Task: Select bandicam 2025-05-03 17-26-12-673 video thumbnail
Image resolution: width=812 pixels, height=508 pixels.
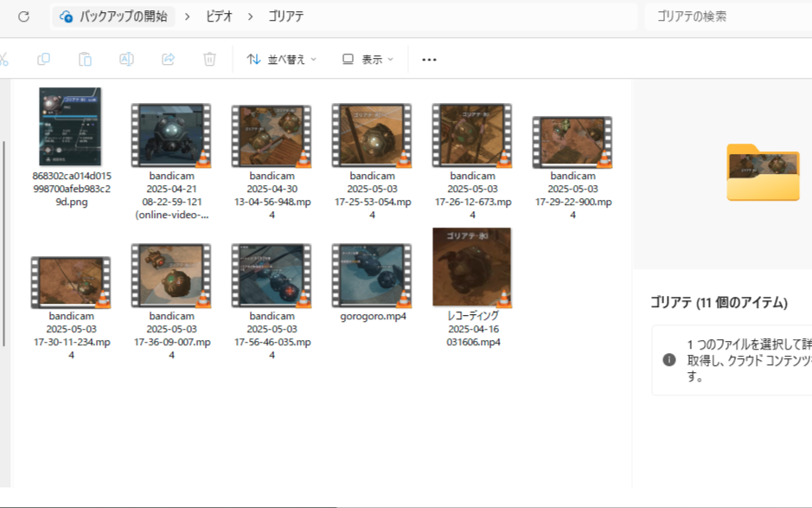Action: [472, 135]
